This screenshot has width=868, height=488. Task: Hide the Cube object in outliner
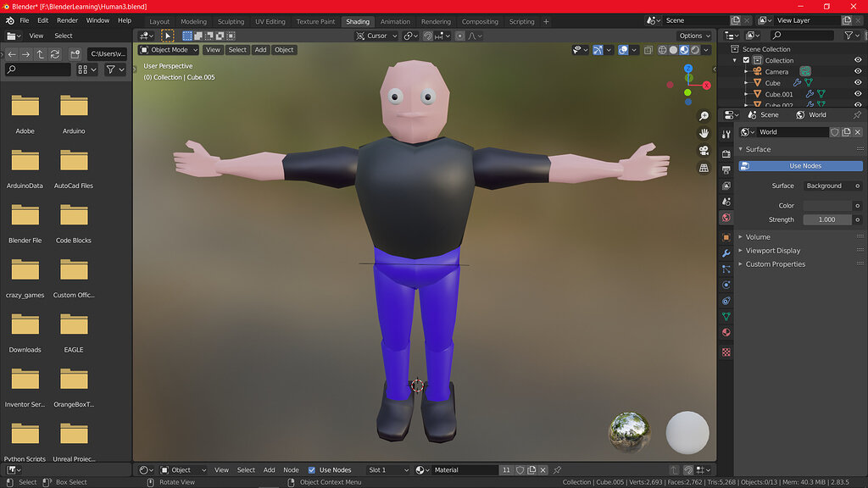(858, 83)
